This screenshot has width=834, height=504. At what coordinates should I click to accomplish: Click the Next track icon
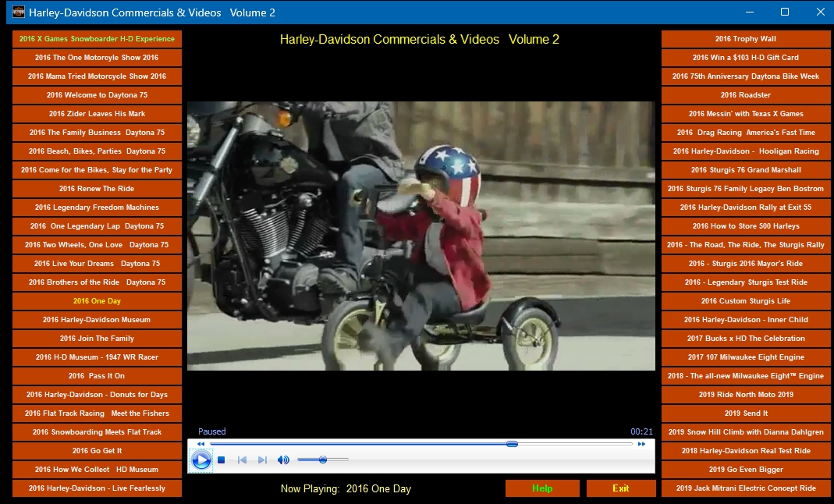[262, 460]
